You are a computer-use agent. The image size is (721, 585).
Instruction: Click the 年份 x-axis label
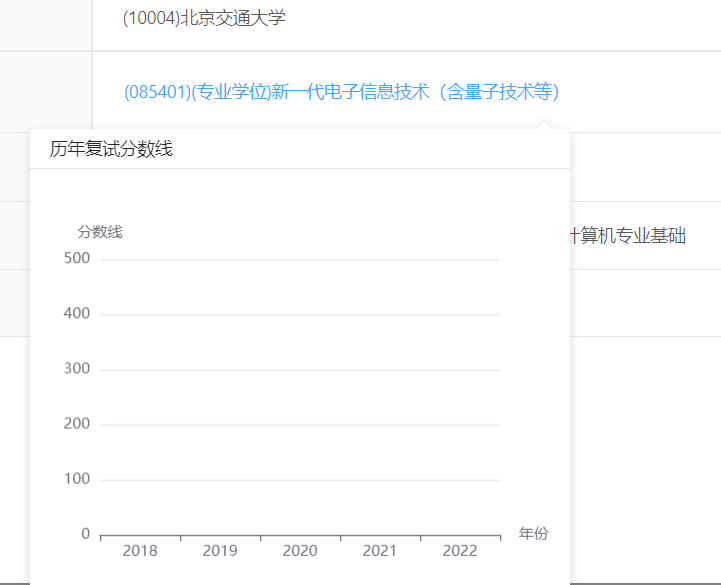click(x=533, y=533)
